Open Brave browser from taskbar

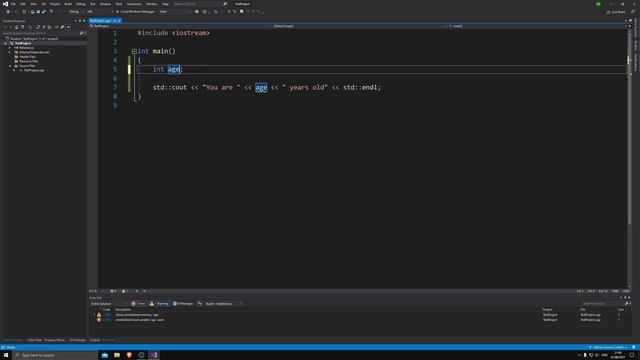pos(129,355)
